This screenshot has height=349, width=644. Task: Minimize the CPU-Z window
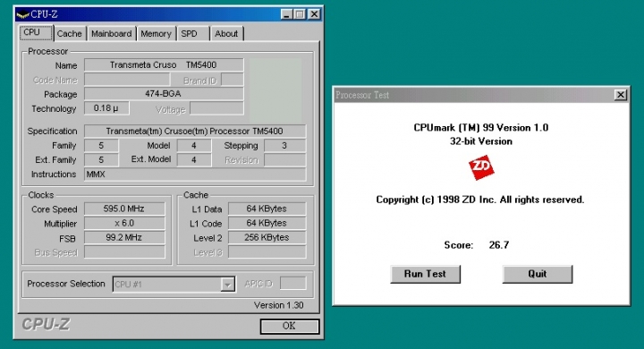pos(287,14)
